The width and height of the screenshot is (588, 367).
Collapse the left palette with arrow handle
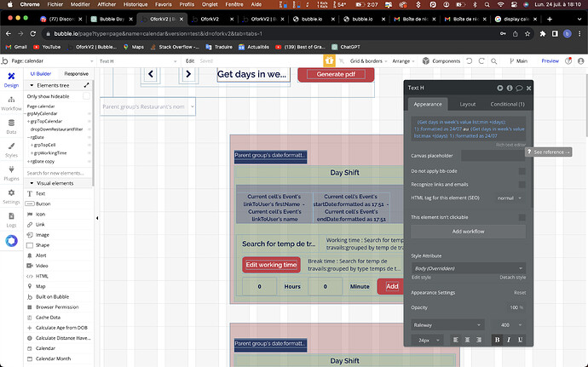click(97, 218)
